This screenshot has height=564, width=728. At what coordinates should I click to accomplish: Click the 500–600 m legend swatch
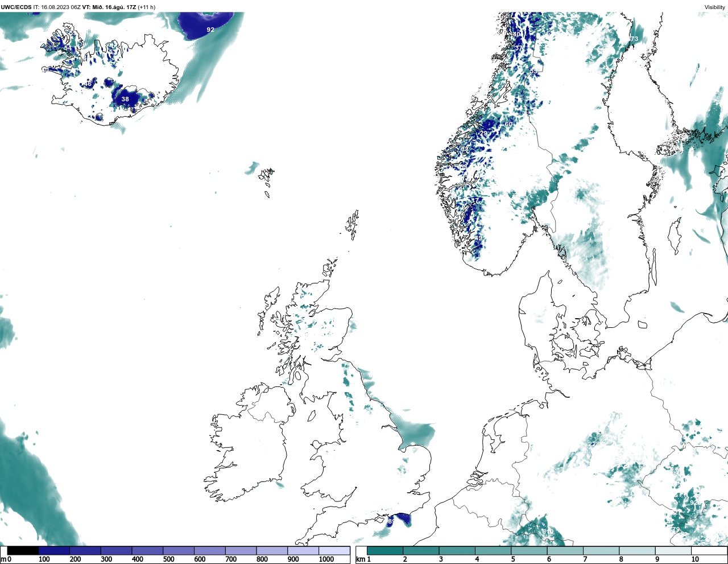179,551
